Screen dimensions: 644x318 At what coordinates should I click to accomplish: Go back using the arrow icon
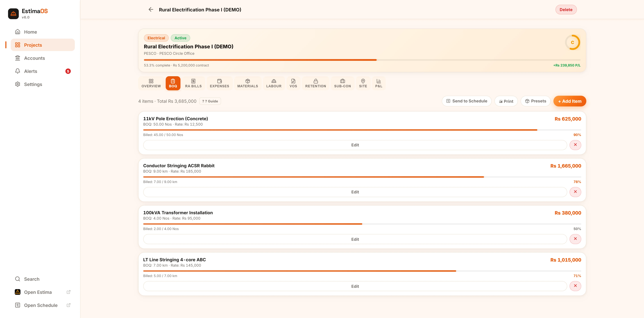click(x=151, y=10)
